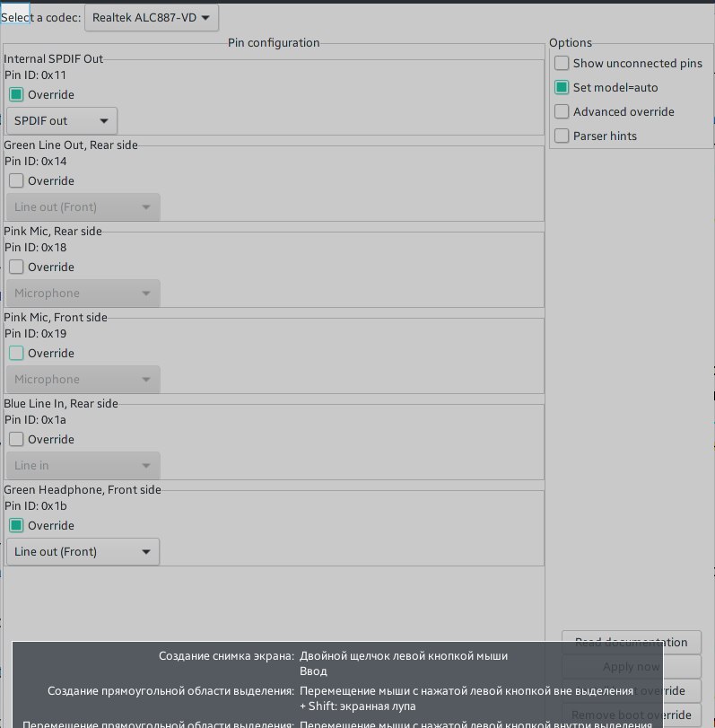Image resolution: width=715 pixels, height=728 pixels.
Task: Click the 'Pin ID: 0x1a' text
Action: point(35,420)
